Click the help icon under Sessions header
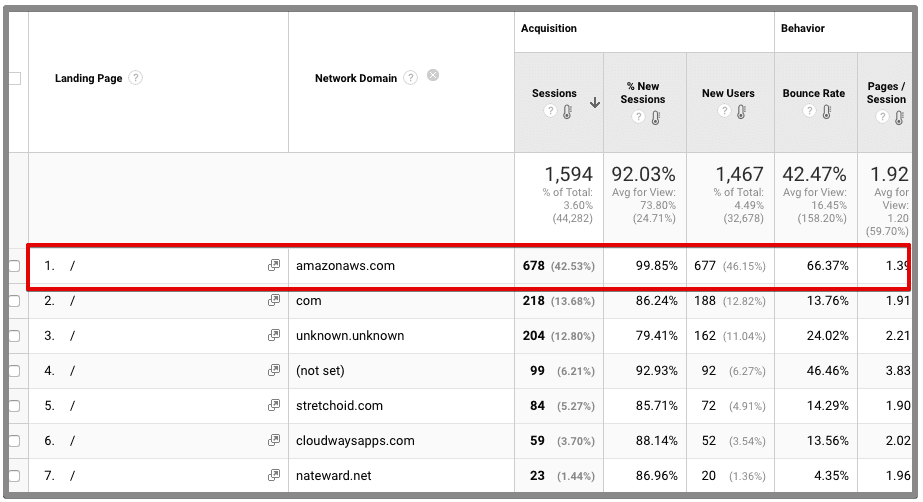Screen dimensions: 923x502 (549, 113)
